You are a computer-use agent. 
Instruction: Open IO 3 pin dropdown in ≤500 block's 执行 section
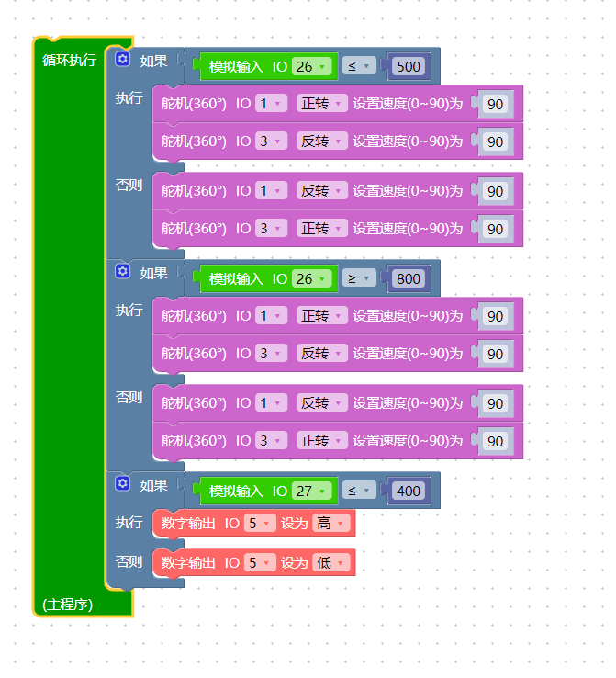click(x=272, y=141)
